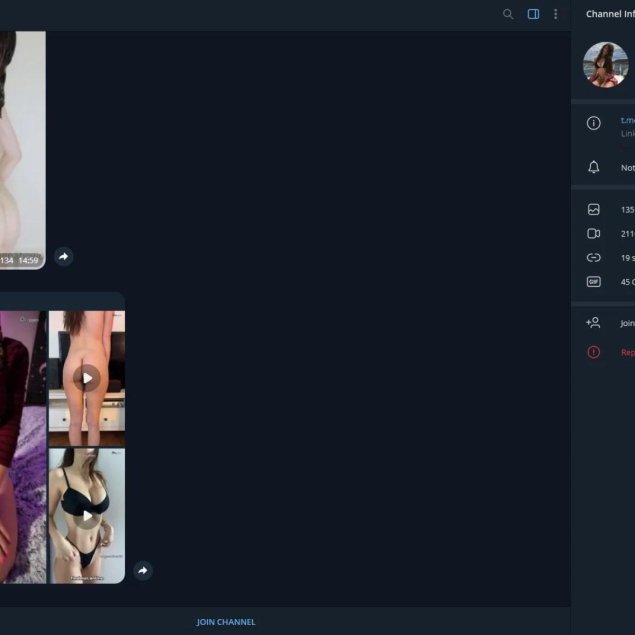Click the notifications bell icon
Image resolution: width=635 pixels, height=635 pixels.
click(x=593, y=167)
